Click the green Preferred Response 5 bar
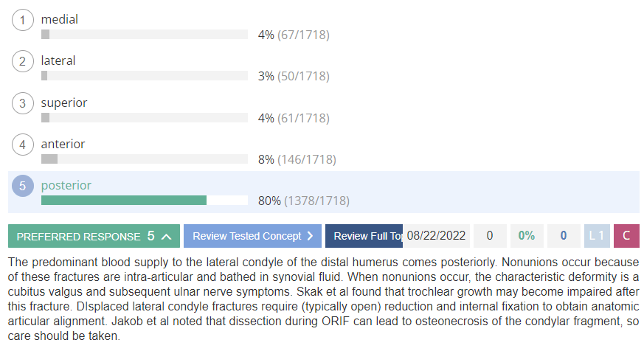This screenshot has width=644, height=351. click(x=94, y=236)
